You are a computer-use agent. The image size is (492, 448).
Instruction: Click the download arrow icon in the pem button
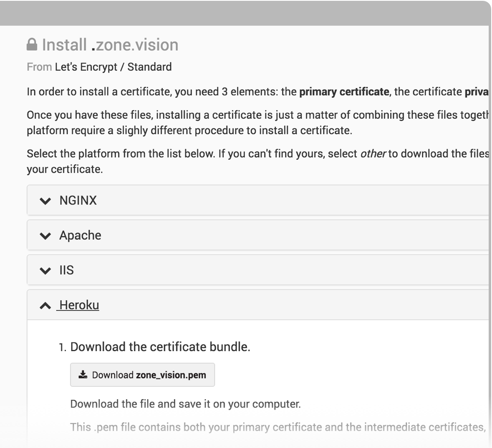click(x=83, y=375)
